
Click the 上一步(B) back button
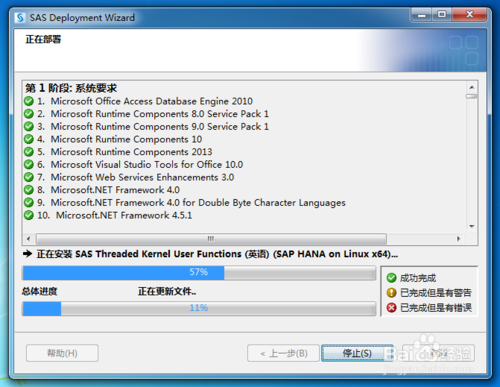(x=283, y=353)
